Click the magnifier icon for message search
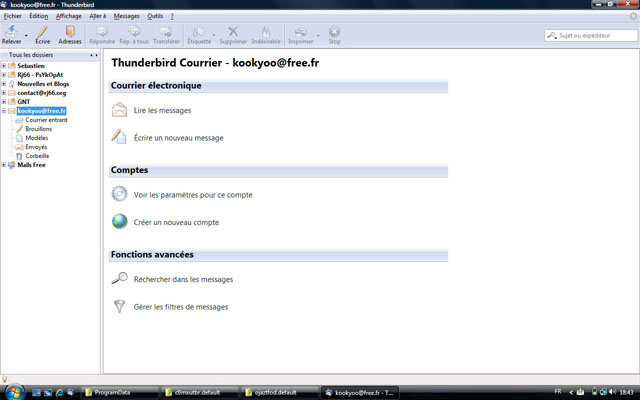Screen dimensions: 640x400 pyautogui.click(x=120, y=278)
